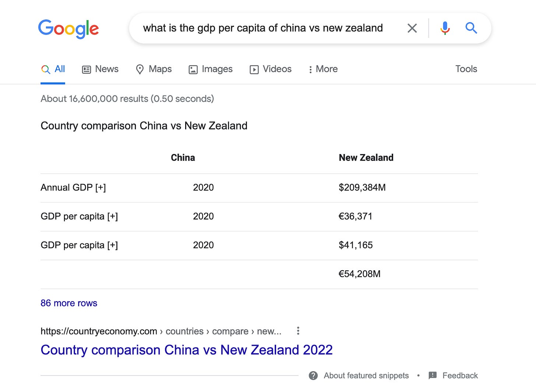
Task: Switch to the Images tab
Action: point(211,69)
